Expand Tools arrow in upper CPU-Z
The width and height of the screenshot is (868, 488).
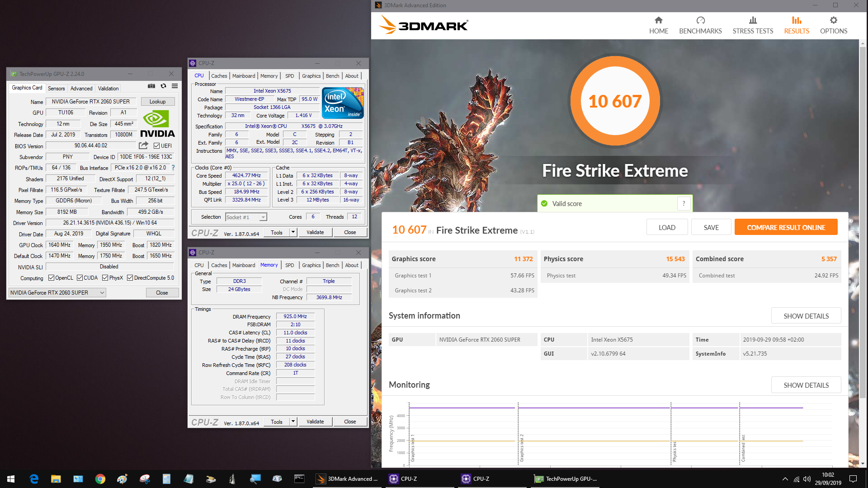pyautogui.click(x=293, y=232)
